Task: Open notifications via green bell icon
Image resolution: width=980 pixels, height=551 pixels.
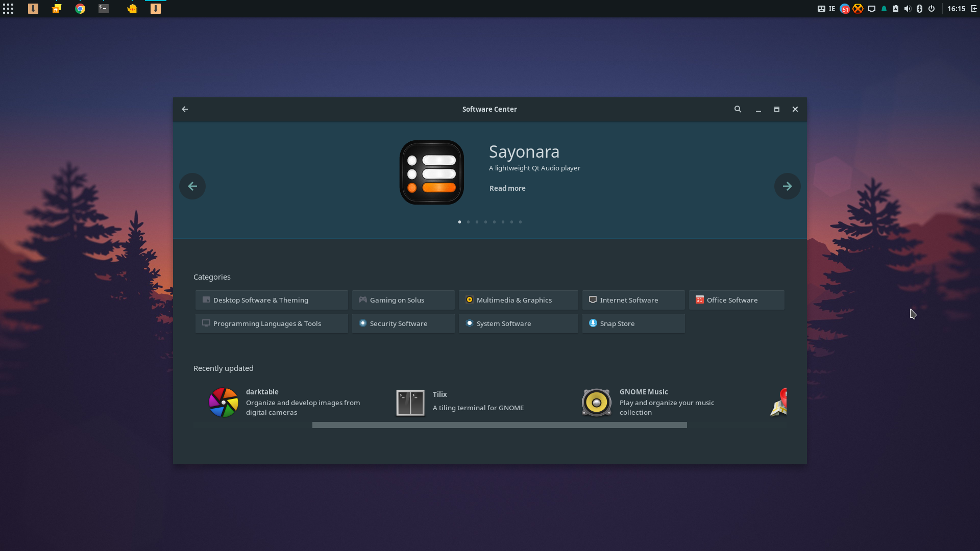Action: click(884, 9)
